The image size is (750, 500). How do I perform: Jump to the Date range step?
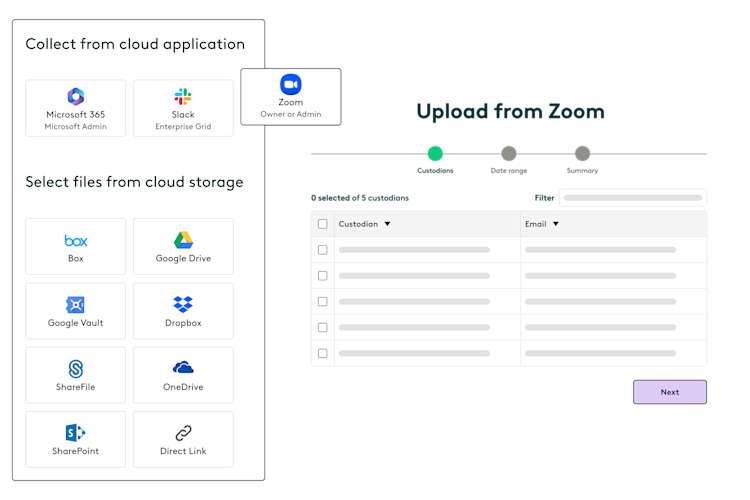(x=509, y=154)
